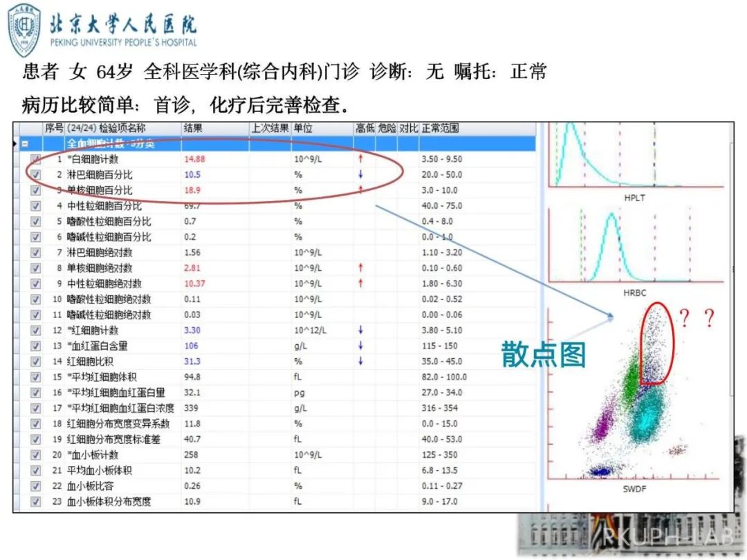
Task: Click the high arrow for *白细胞计数
Action: pyautogui.click(x=360, y=158)
